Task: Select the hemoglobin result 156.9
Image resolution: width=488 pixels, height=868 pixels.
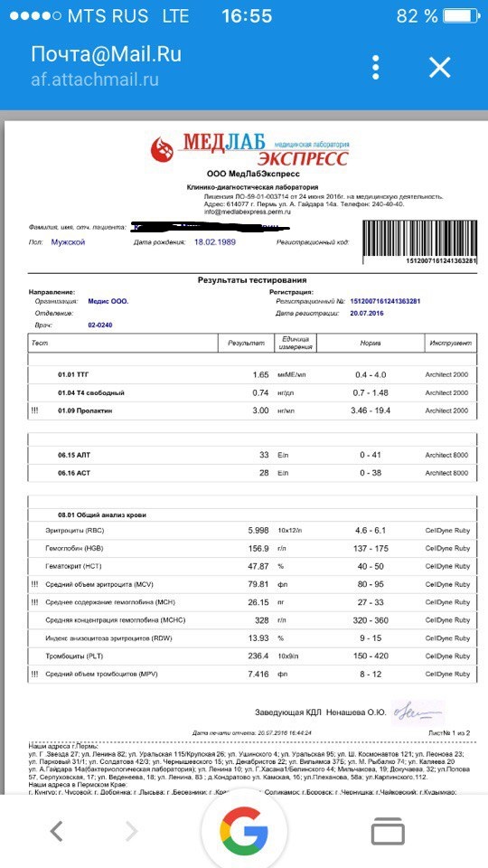Action: [259, 549]
